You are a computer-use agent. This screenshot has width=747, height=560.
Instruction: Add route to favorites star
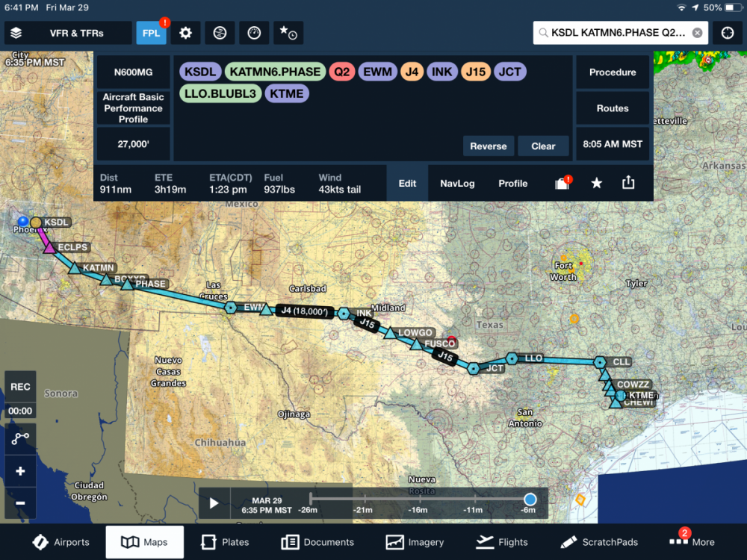coord(596,183)
